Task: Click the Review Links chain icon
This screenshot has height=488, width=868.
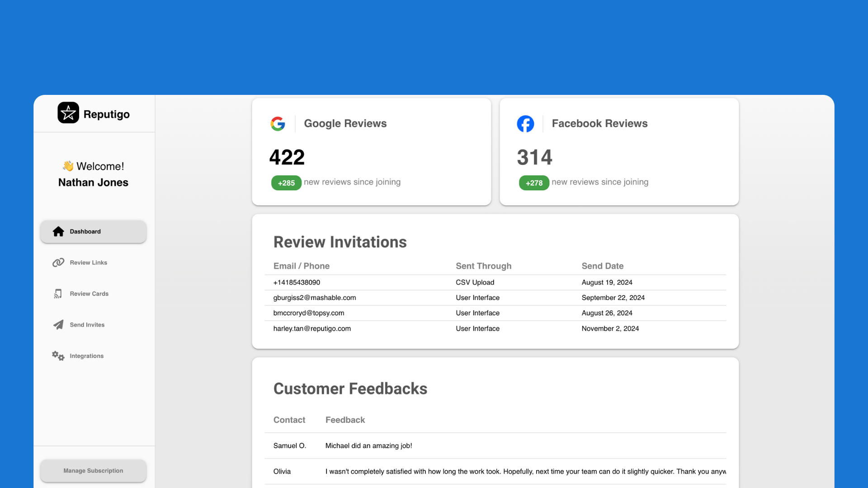Action: 58,263
